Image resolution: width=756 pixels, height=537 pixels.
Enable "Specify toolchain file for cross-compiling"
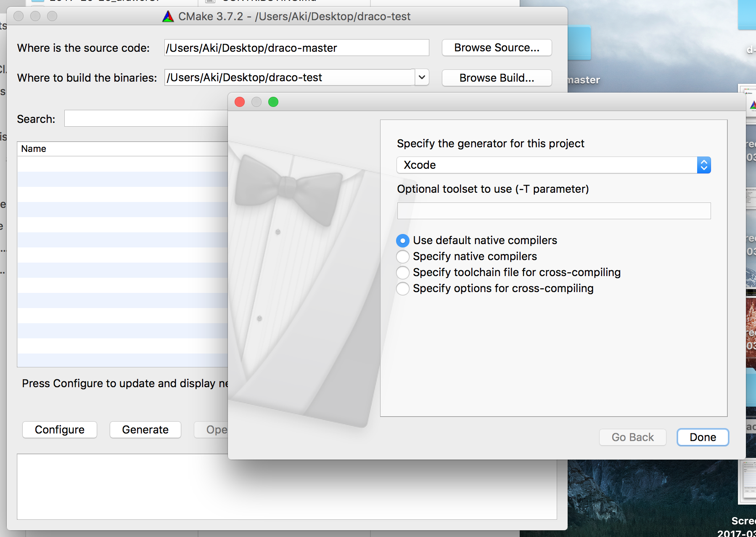click(403, 273)
